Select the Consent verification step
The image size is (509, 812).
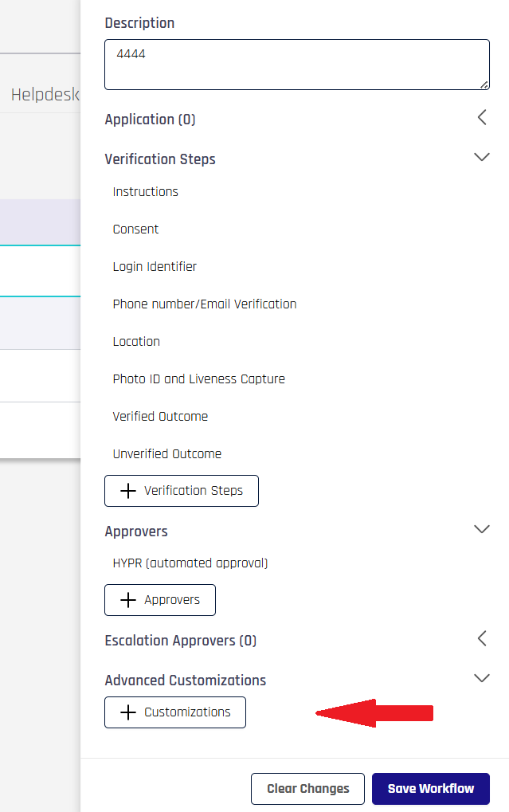click(136, 229)
